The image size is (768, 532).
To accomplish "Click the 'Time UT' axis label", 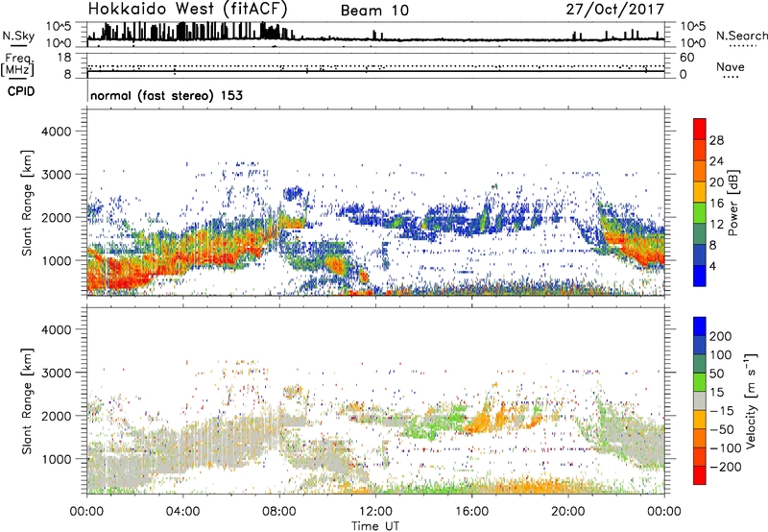I will (375, 526).
